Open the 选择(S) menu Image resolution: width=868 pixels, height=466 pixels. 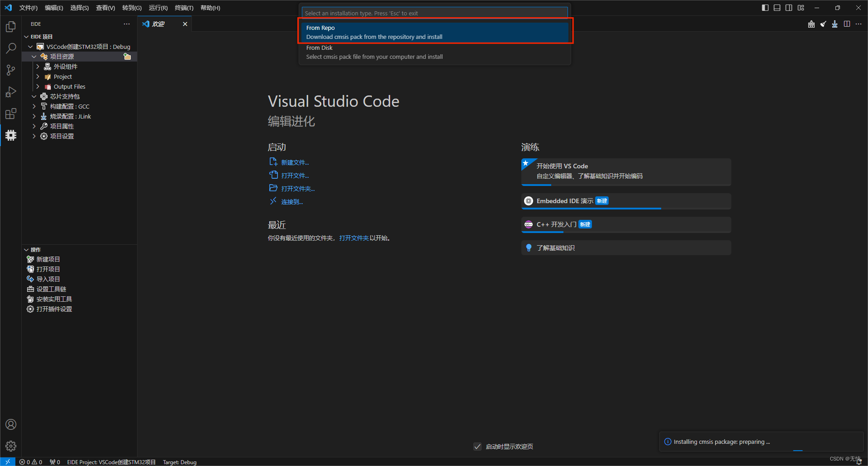coord(80,8)
